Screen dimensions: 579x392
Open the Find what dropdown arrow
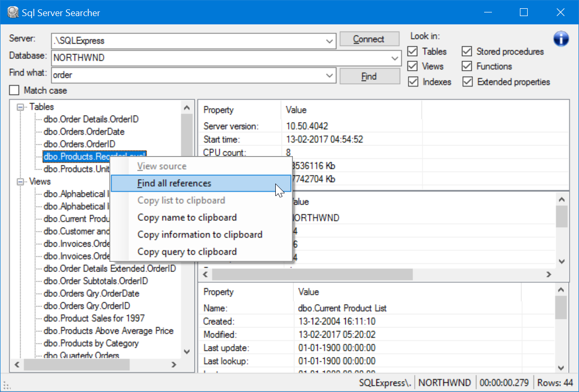point(329,75)
